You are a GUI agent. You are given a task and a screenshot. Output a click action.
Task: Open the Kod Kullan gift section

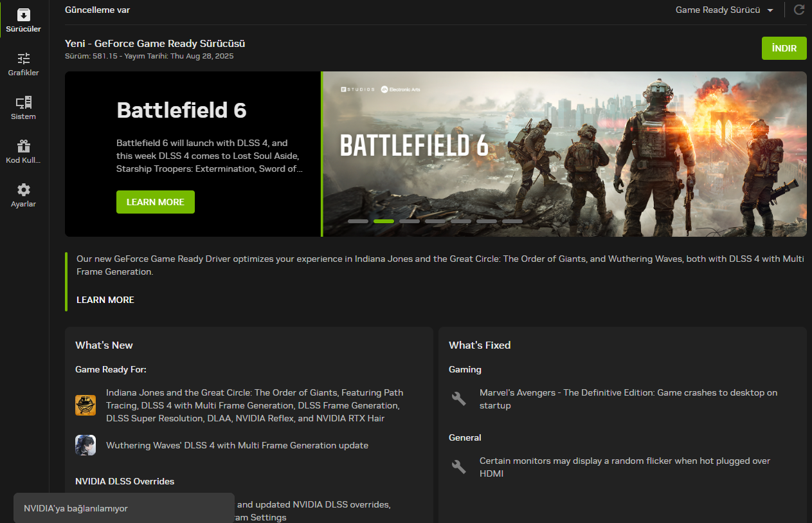click(23, 151)
